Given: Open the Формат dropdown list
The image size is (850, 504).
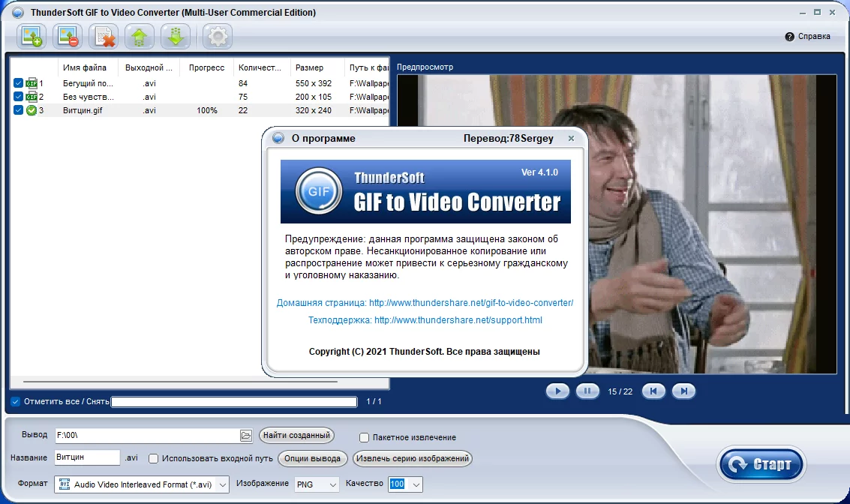Looking at the screenshot, I should tap(223, 484).
